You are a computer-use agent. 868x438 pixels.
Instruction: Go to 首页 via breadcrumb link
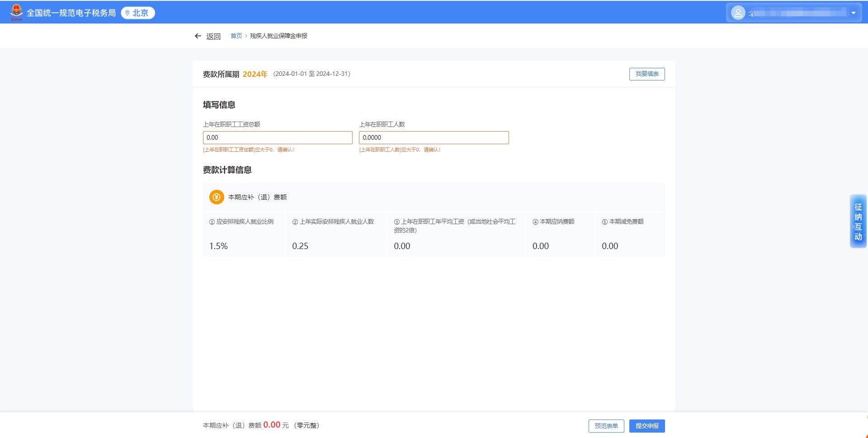click(236, 36)
